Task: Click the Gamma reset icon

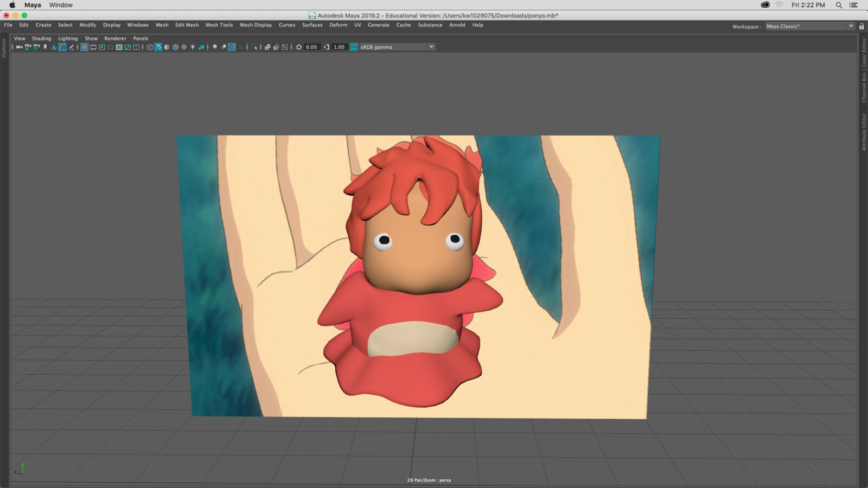Action: point(327,47)
